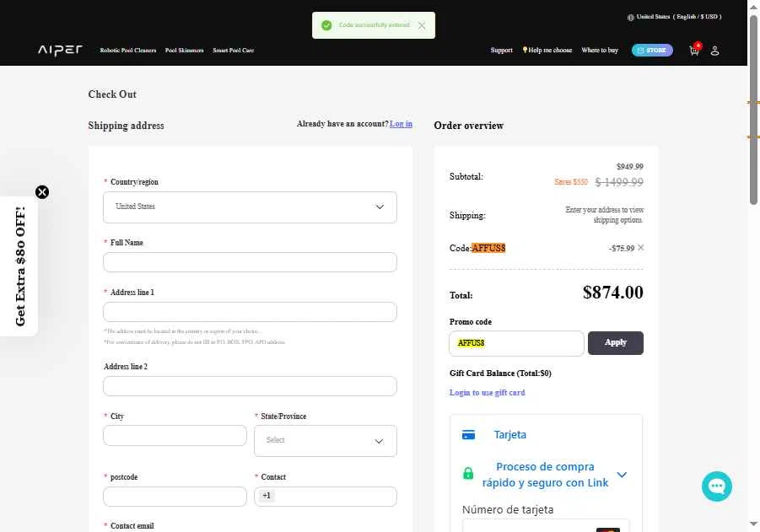Image resolution: width=760 pixels, height=532 pixels.
Task: Expand the Link fast checkout chevron
Action: click(x=622, y=475)
